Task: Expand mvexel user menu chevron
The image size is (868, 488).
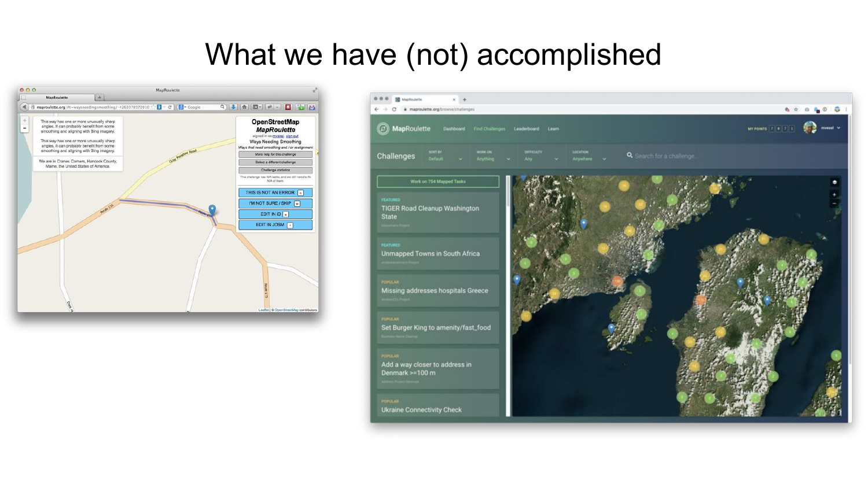Action: (x=838, y=128)
